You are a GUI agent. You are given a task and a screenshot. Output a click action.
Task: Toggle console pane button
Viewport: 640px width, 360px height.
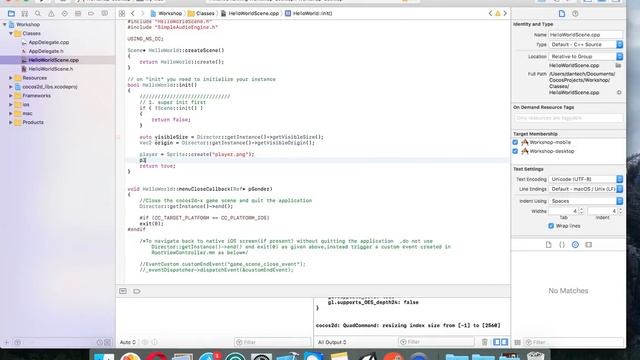(x=504, y=342)
